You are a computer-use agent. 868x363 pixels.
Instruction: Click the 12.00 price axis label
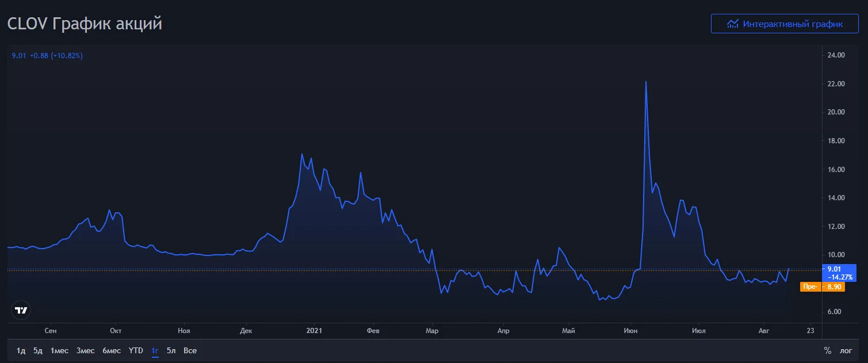[836, 227]
